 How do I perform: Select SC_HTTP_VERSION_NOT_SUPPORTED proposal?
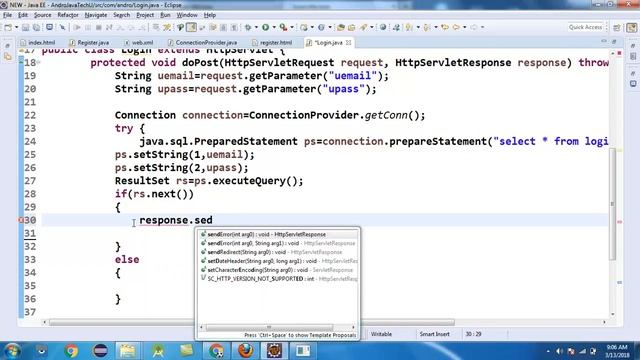[x=278, y=279]
